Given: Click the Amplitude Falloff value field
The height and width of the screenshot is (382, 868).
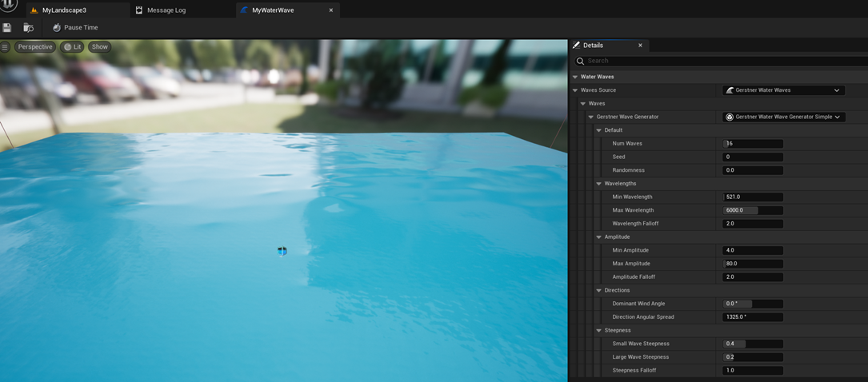Looking at the screenshot, I should 753,277.
